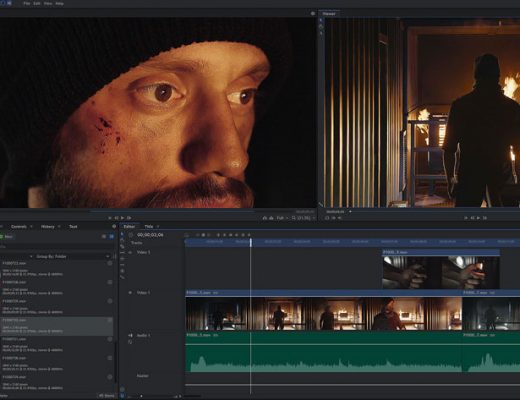Open the Help menu
Viewport: 520px width, 400px height.
pyautogui.click(x=59, y=3)
